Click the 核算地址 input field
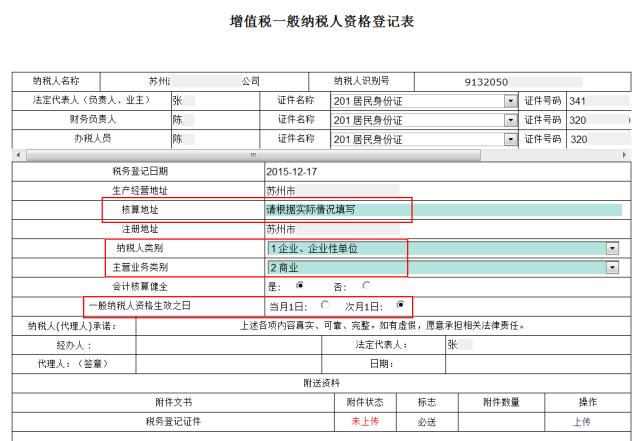Screen dimensions: 640x441 [444, 210]
